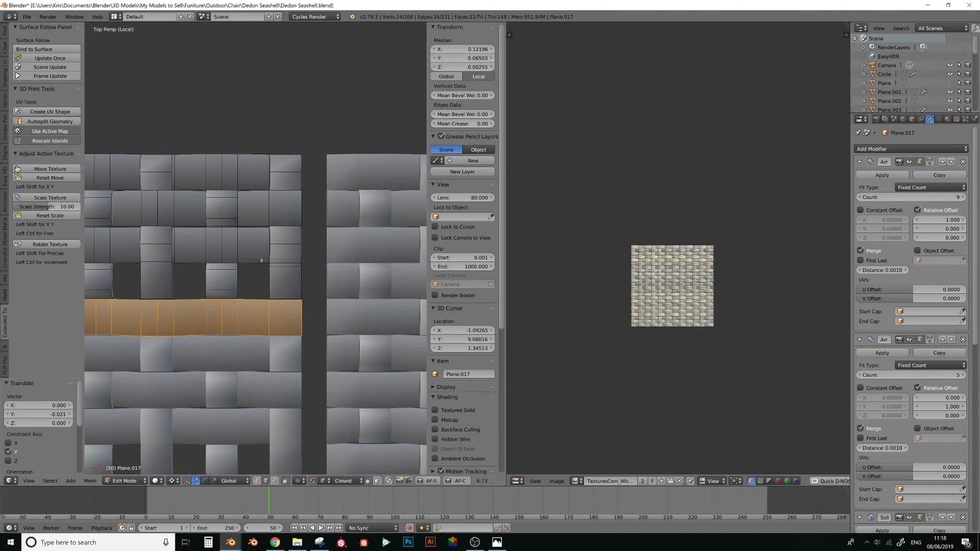
Task: Open the Constraints properties tab chain icon
Action: tap(921, 119)
